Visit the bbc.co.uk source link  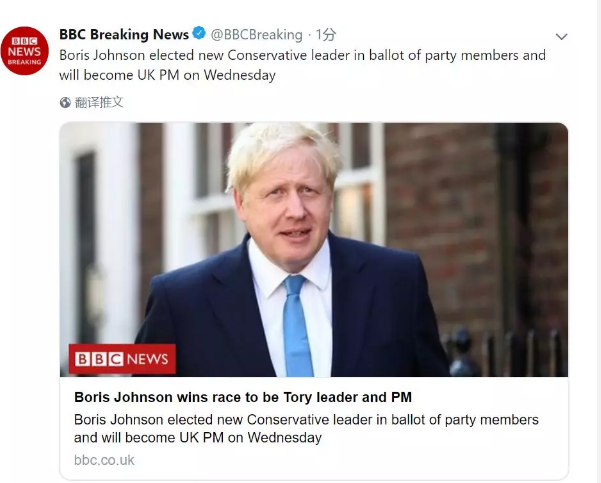104,460
